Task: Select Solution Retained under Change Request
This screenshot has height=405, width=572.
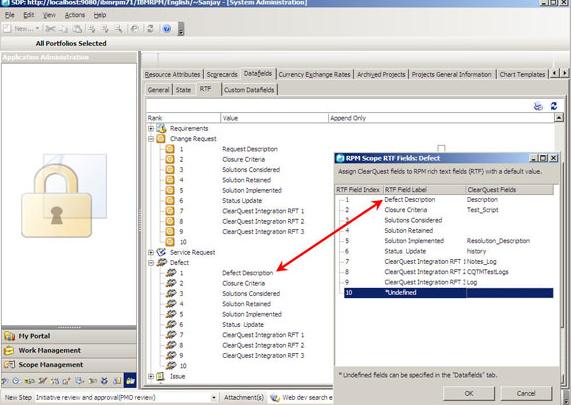Action: (x=246, y=180)
